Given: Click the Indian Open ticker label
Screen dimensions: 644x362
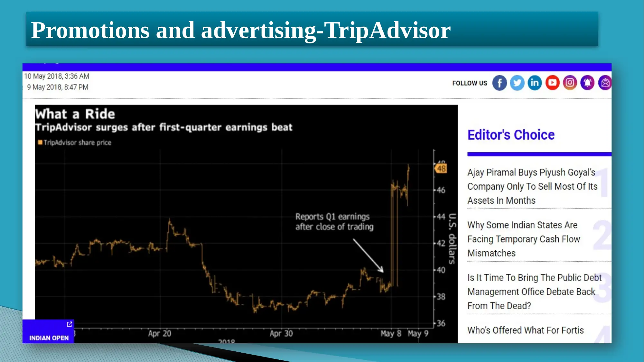Looking at the screenshot, I should click(49, 338).
